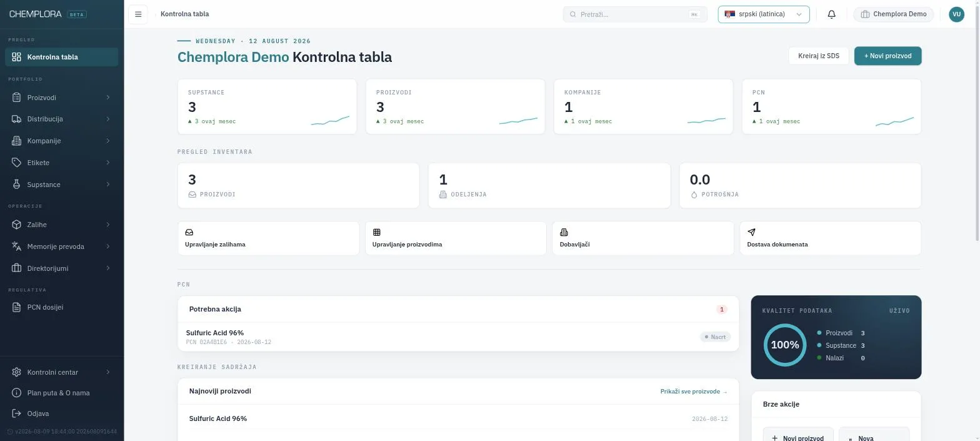The image size is (980, 441).
Task: Open notifications bell icon
Action: click(831, 14)
